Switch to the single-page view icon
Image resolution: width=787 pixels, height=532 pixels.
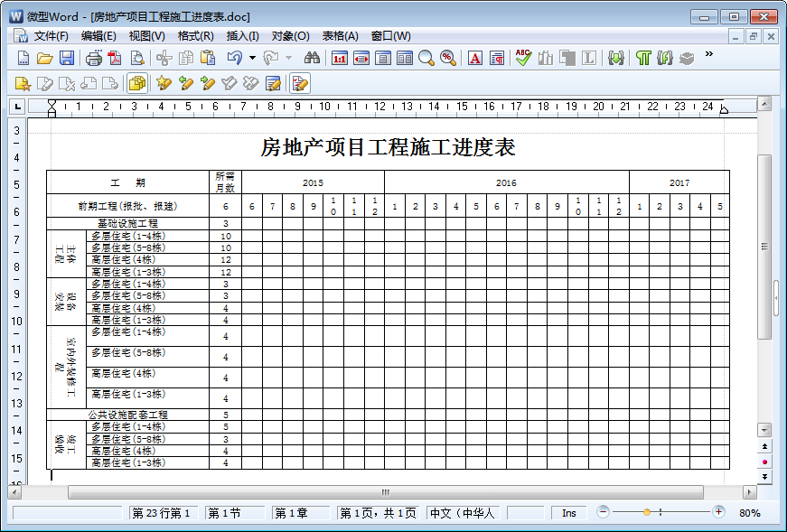(x=383, y=58)
